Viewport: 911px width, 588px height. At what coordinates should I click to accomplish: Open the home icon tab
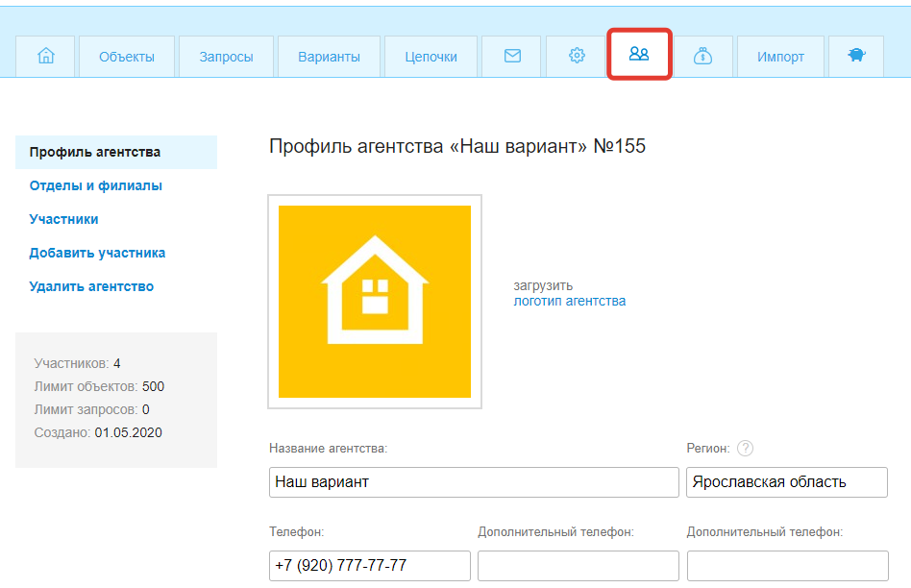pyautogui.click(x=45, y=57)
